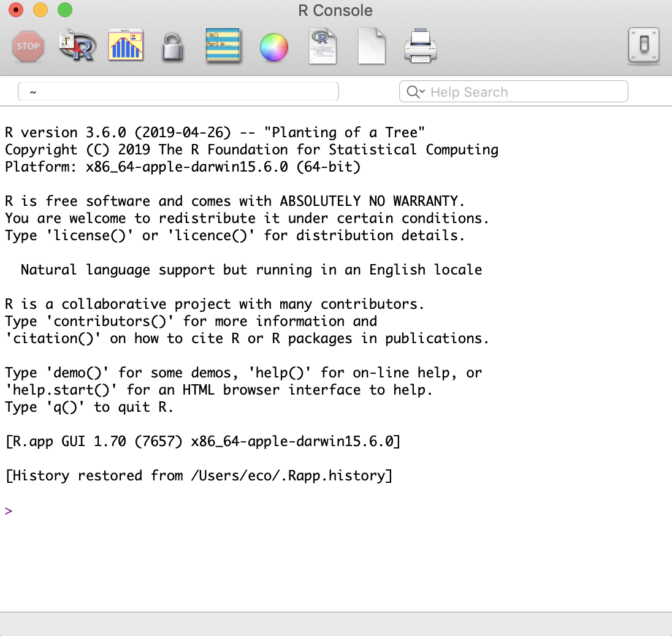Click the 'q()' text
This screenshot has height=636, width=672.
pyautogui.click(x=65, y=407)
